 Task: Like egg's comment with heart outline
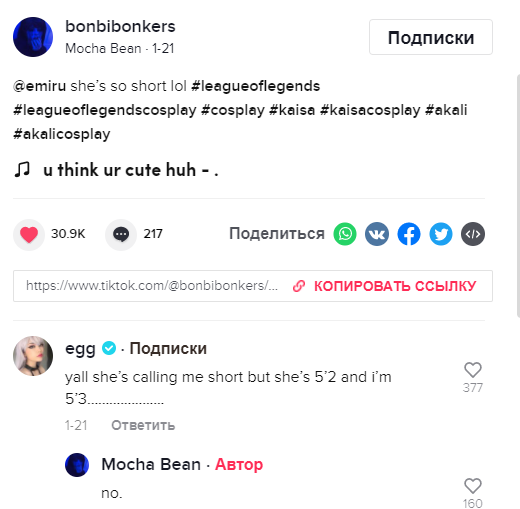(473, 370)
